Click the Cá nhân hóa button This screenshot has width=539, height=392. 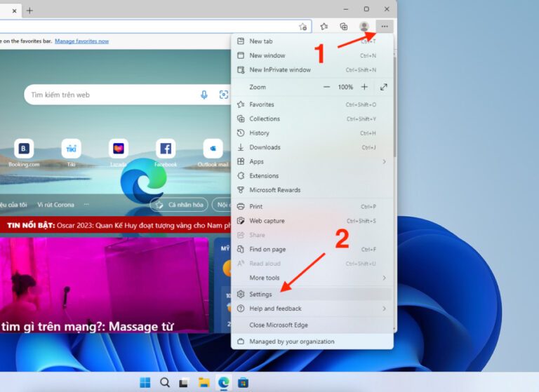tap(179, 205)
